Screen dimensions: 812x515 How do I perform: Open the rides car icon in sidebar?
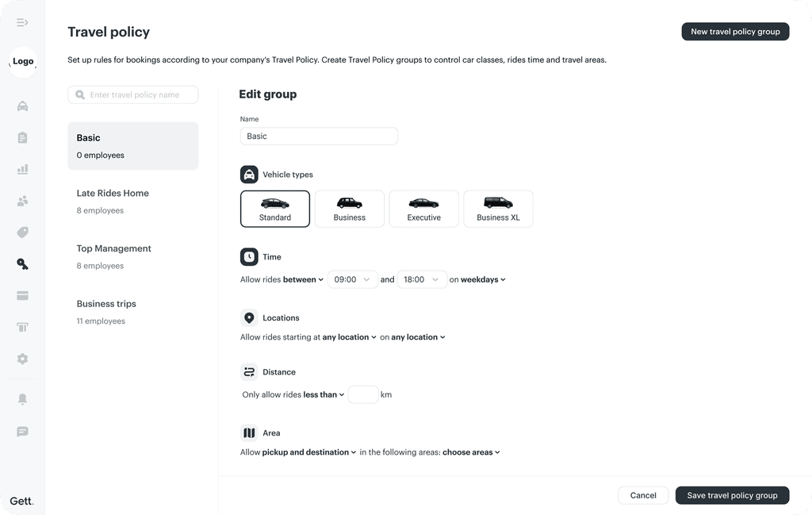pyautogui.click(x=22, y=106)
